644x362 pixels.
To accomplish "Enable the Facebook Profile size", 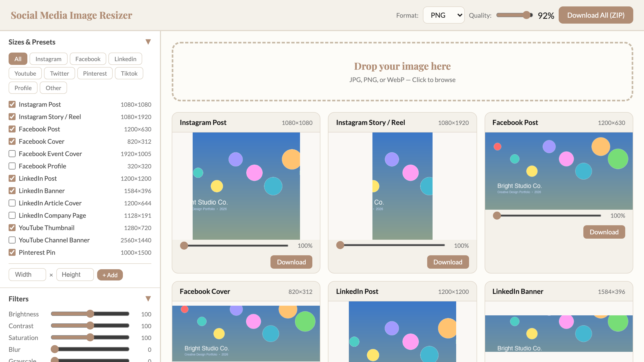I will coord(12,166).
